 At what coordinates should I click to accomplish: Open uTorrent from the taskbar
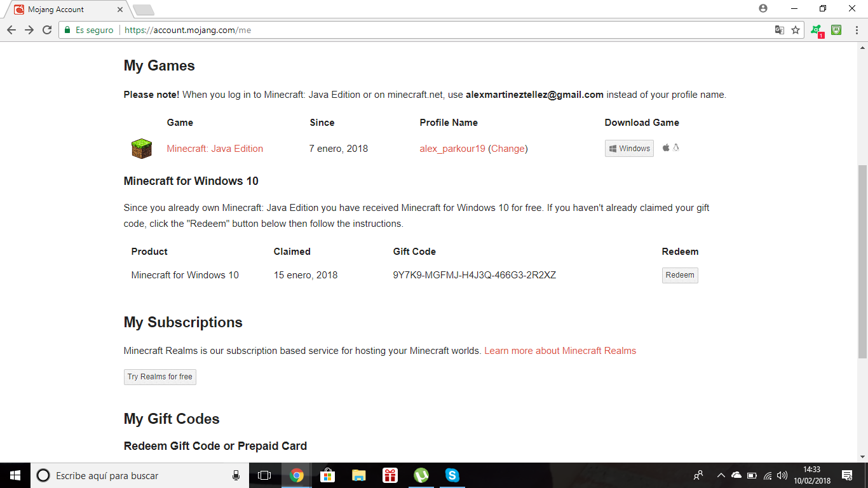click(x=421, y=475)
